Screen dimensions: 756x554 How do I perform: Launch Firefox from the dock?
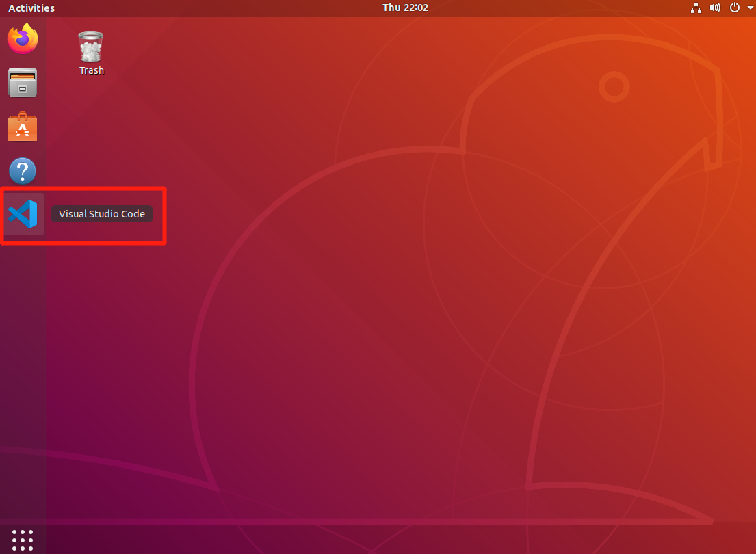click(23, 38)
